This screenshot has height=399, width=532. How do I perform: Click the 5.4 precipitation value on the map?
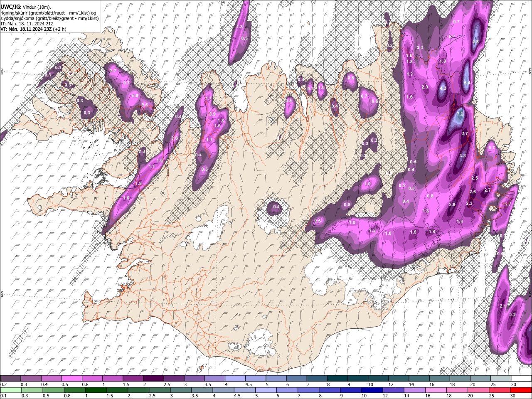coord(467,83)
